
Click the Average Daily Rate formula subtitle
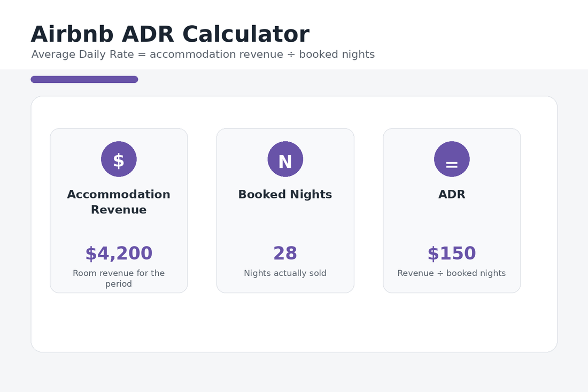(203, 55)
